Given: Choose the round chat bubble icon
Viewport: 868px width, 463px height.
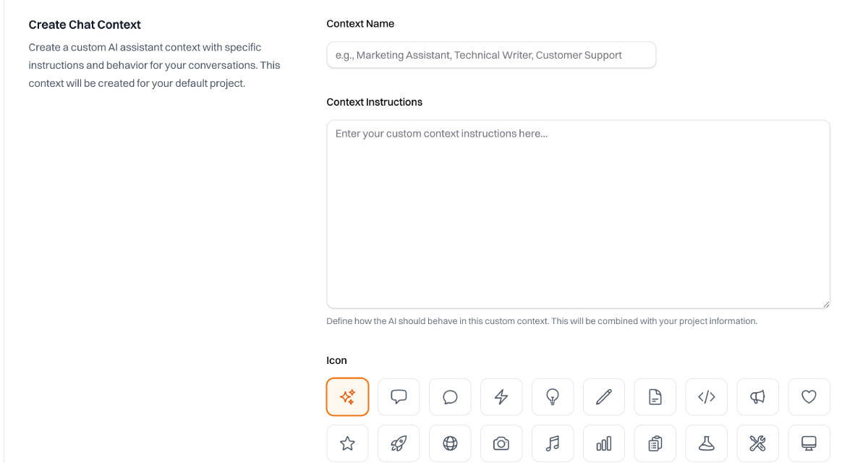Looking at the screenshot, I should (x=450, y=396).
